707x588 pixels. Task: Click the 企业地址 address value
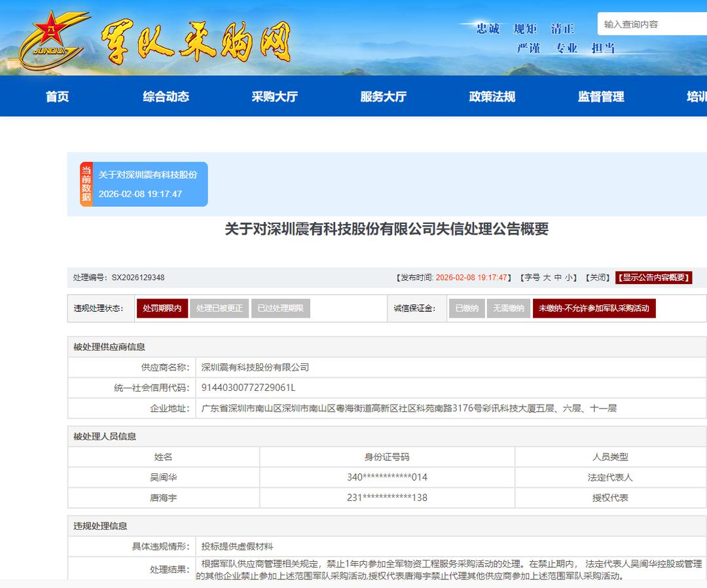[408, 409]
